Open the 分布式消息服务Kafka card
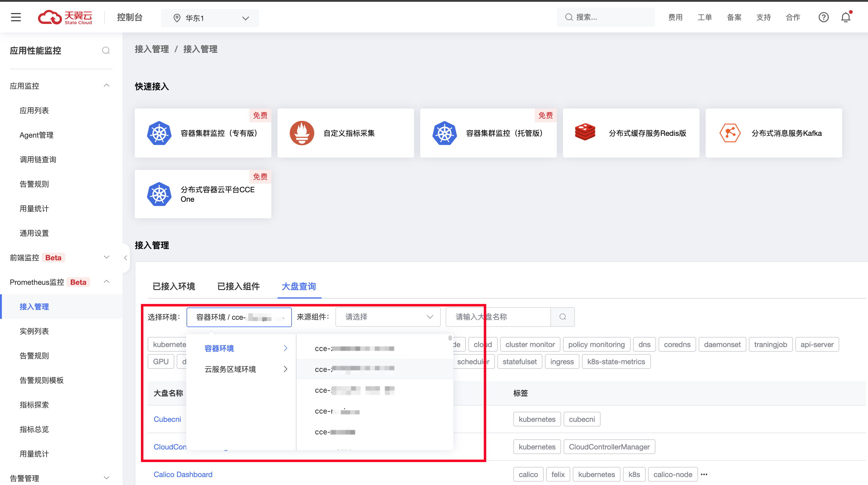 coord(774,133)
